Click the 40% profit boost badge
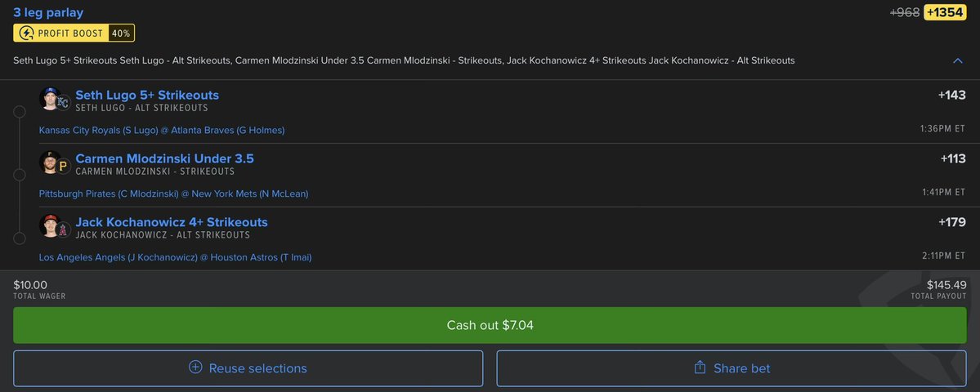Screen dimensions: 980x392 tap(121, 33)
